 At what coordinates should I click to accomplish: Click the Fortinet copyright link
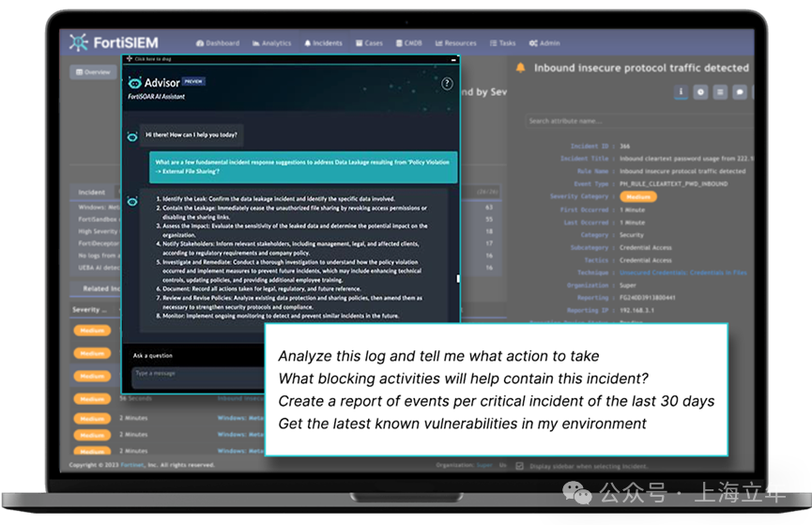point(131,465)
